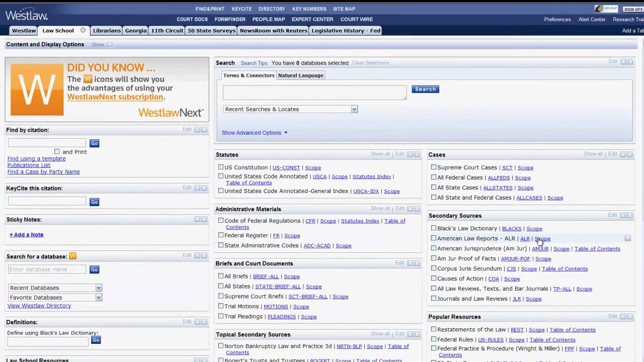Collapse the KeyCite this citation panel
644x362 pixels.
click(x=197, y=188)
